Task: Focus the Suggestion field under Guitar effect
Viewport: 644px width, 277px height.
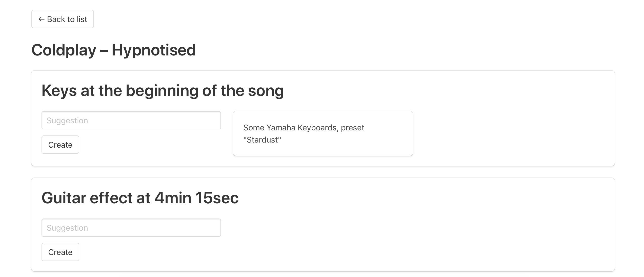Action: 131,228
